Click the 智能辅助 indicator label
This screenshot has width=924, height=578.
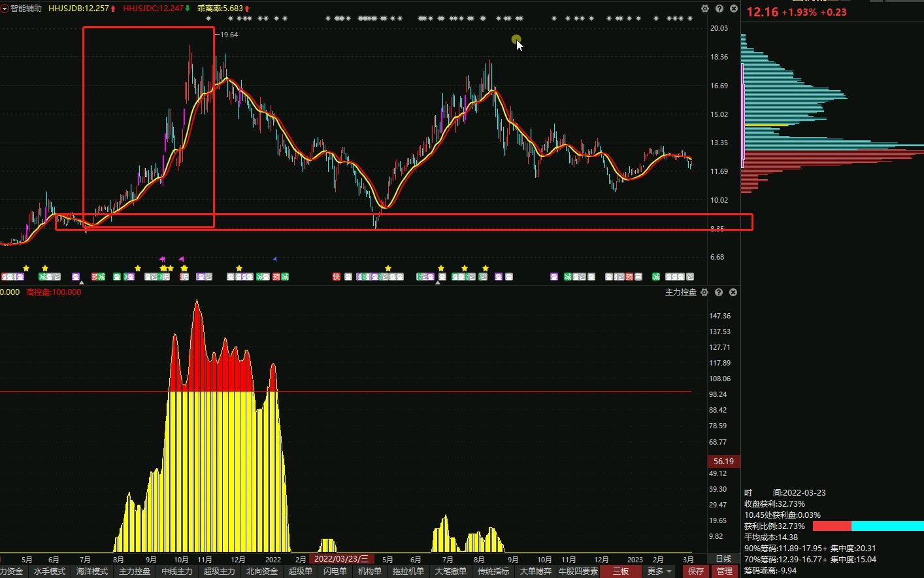(x=25, y=8)
